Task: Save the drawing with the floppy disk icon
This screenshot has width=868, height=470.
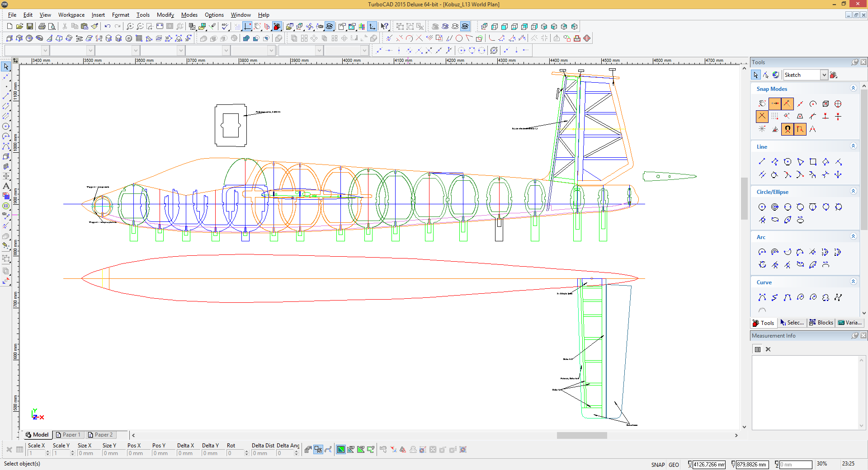Action: (29, 27)
